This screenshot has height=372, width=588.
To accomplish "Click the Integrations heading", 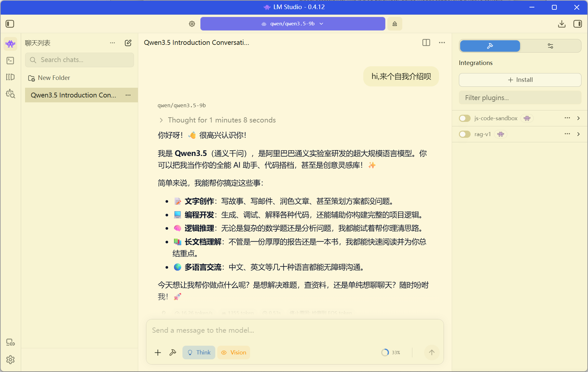I will (x=475, y=63).
